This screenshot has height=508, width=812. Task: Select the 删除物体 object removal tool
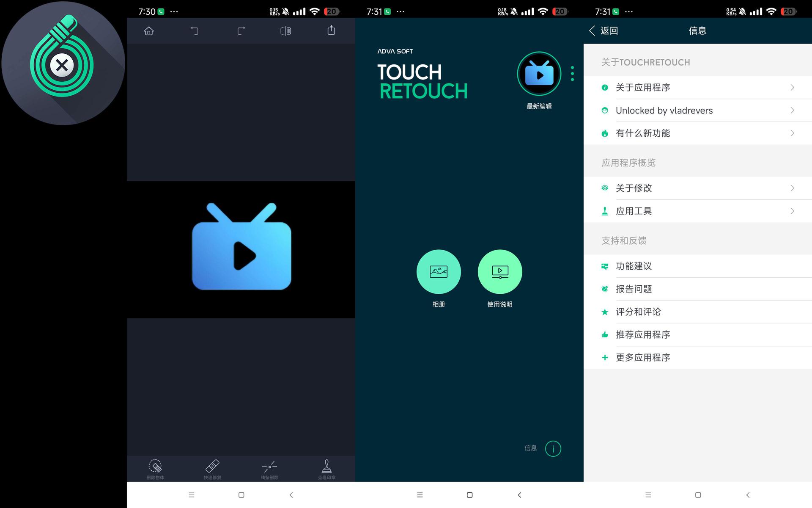155,469
